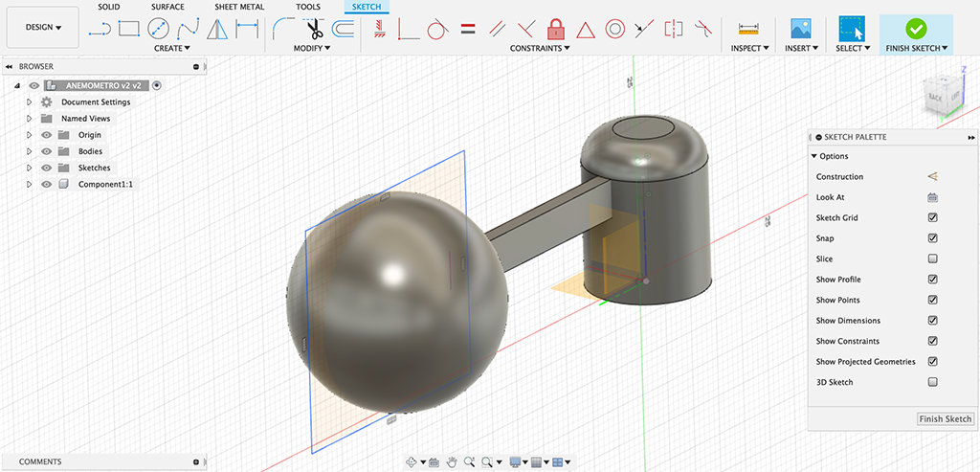The image size is (980, 472).
Task: Select the Sketch Dimension tool
Action: pyautogui.click(x=246, y=28)
